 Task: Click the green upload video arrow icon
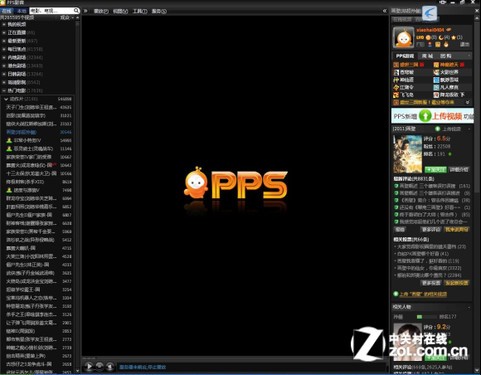425,116
